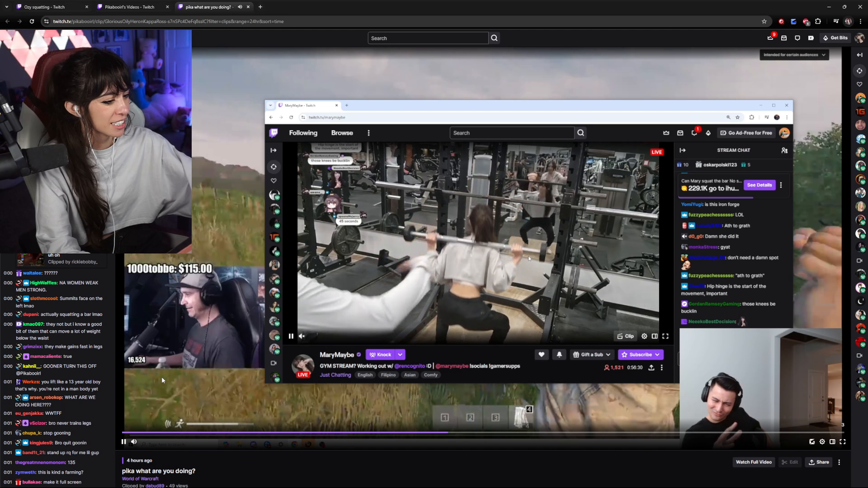This screenshot has height=488, width=868.
Task: Collapse chat arrow in MaryMaybe stream chat
Action: (x=683, y=150)
